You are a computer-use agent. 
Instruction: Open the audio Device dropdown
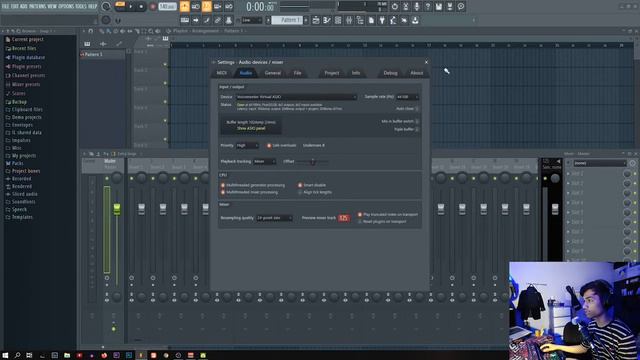pos(297,97)
